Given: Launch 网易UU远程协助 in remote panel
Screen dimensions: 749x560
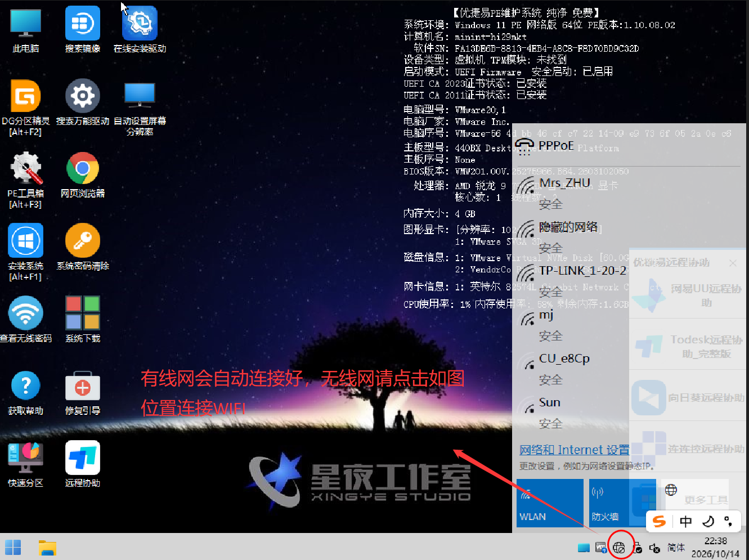Looking at the screenshot, I should point(688,295).
